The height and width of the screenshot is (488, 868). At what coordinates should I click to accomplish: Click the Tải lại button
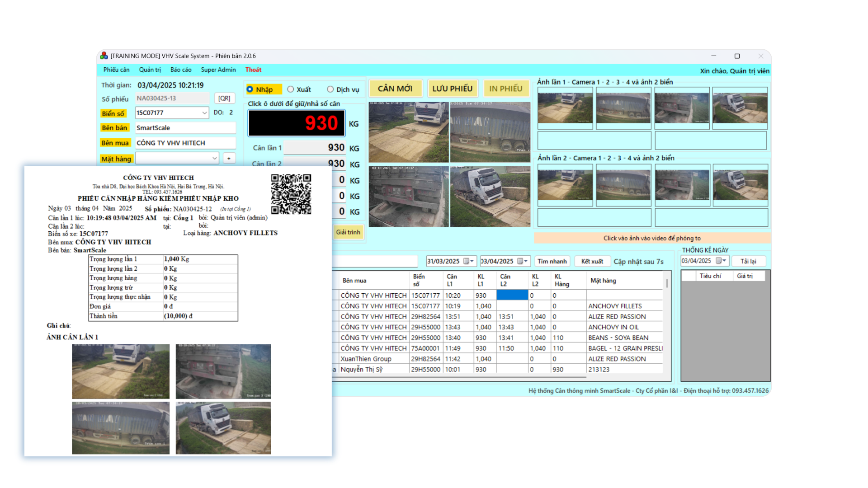coord(748,261)
